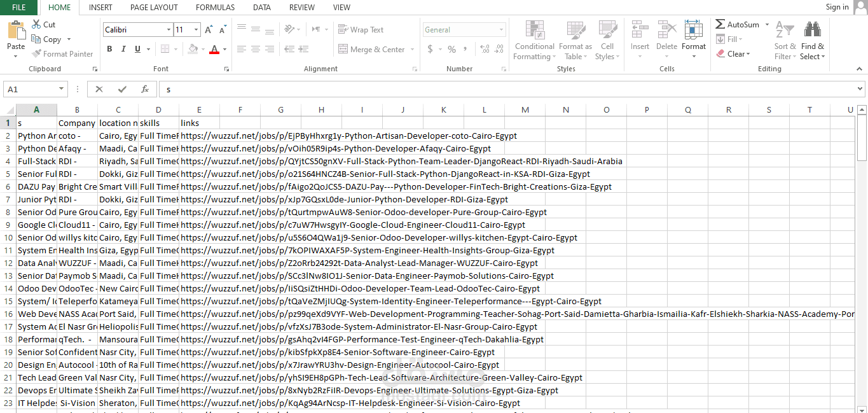Apply the red Font Color
The image size is (868, 413).
click(214, 49)
